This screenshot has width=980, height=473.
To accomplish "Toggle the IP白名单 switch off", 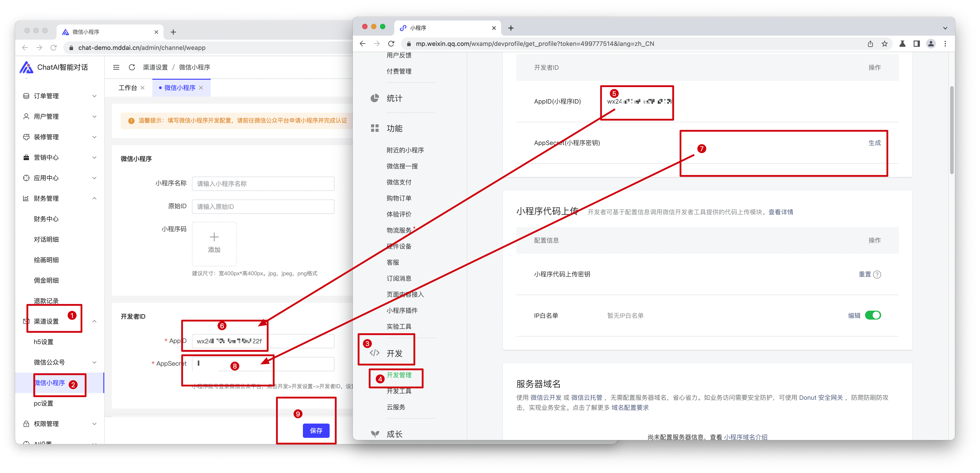I will pyautogui.click(x=873, y=315).
